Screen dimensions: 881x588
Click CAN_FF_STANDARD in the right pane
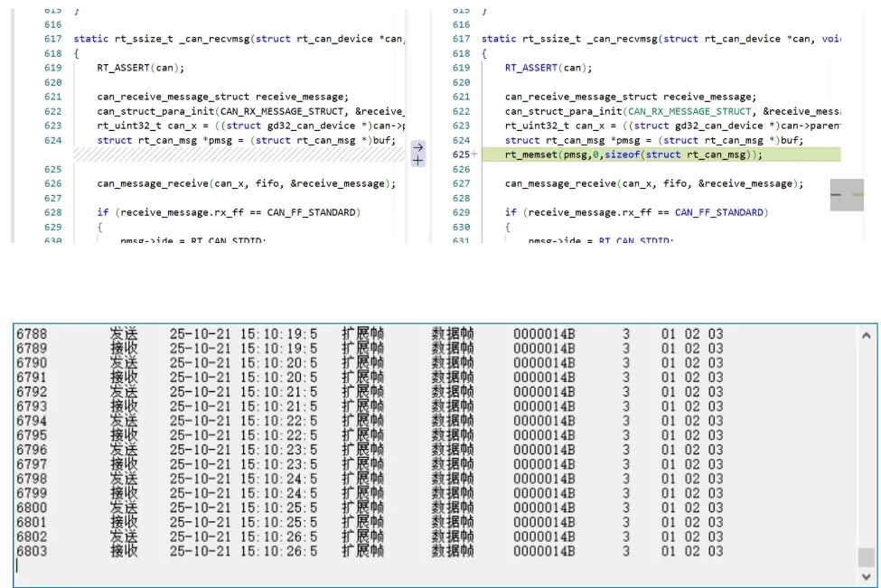(720, 212)
